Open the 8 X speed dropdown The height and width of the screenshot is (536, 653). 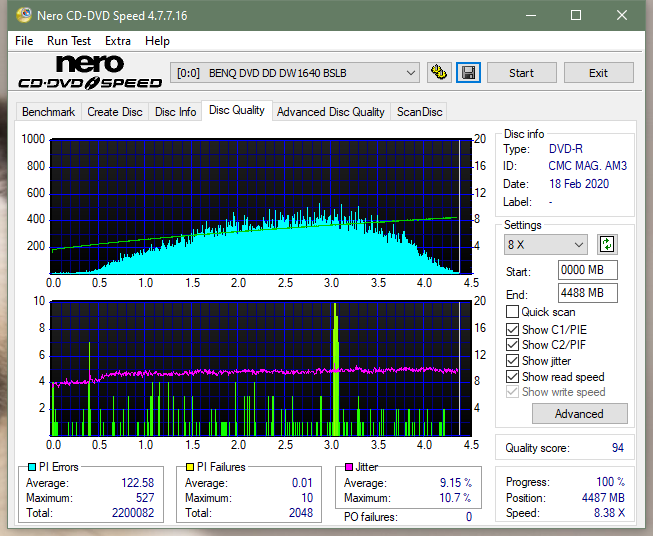pos(545,244)
